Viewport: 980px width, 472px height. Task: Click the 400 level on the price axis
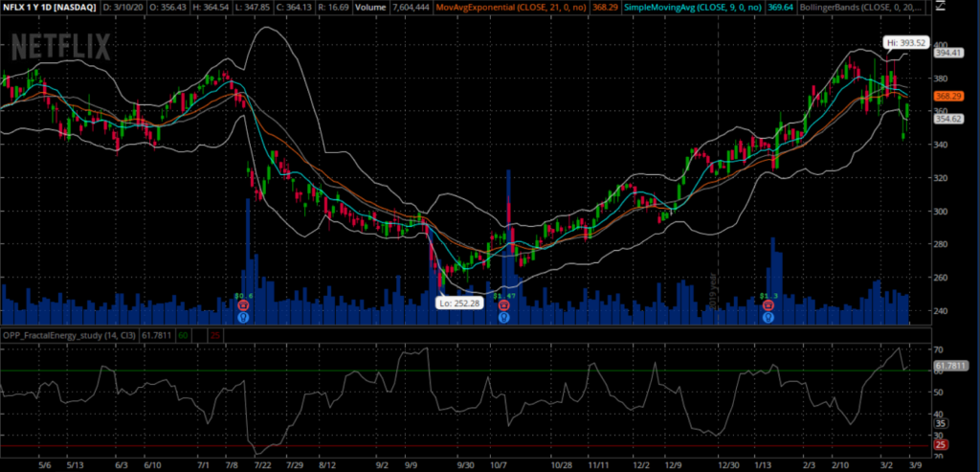point(942,45)
